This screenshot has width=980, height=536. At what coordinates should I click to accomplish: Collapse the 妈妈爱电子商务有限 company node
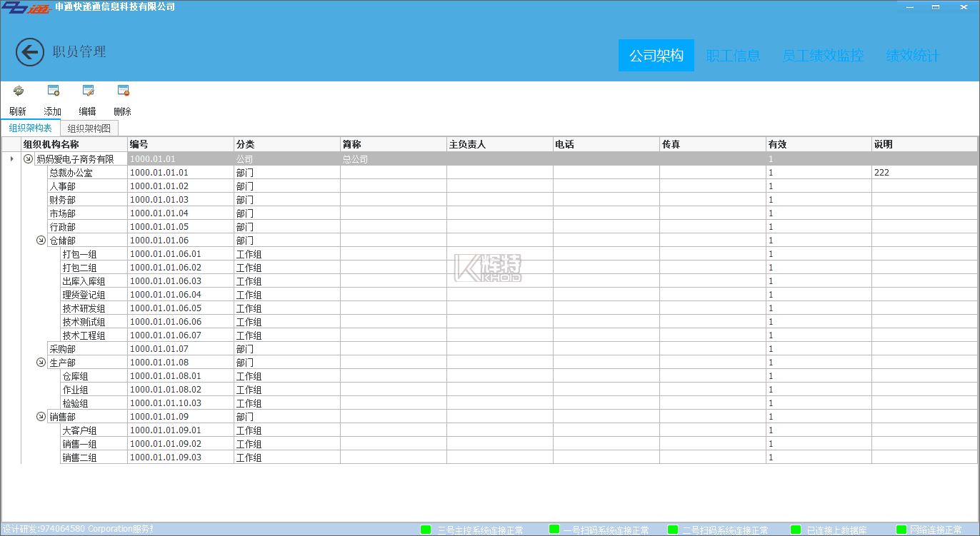28,159
